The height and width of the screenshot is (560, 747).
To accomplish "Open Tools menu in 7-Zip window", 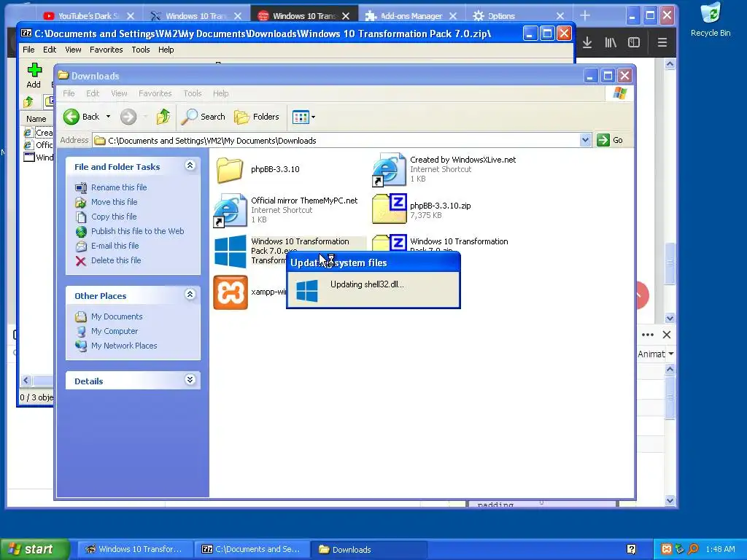I will pyautogui.click(x=141, y=50).
